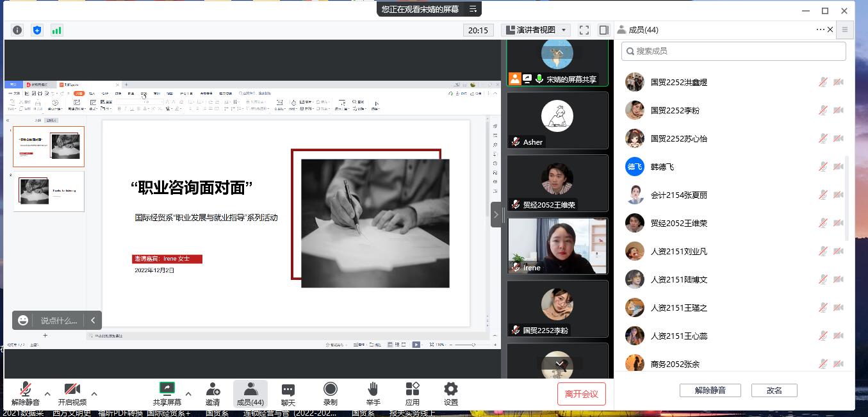Click the Rename button in members panel

tap(774, 391)
